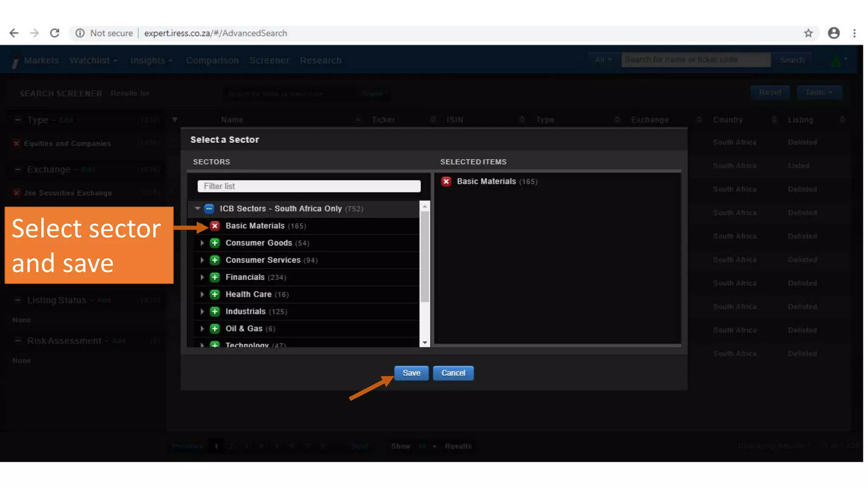Viewport: 868px width, 488px height.
Task: Click the Country column header
Action: point(728,120)
